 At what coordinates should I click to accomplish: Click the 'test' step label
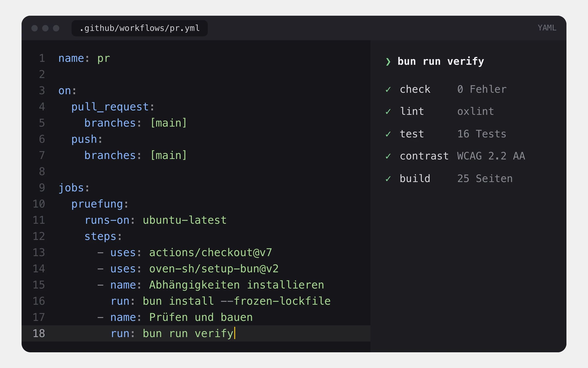tap(412, 134)
